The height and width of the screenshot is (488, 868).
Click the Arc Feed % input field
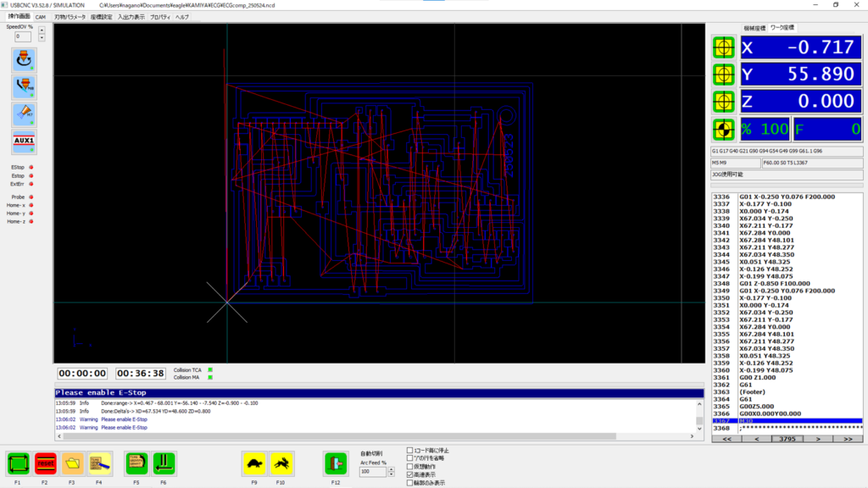(372, 471)
